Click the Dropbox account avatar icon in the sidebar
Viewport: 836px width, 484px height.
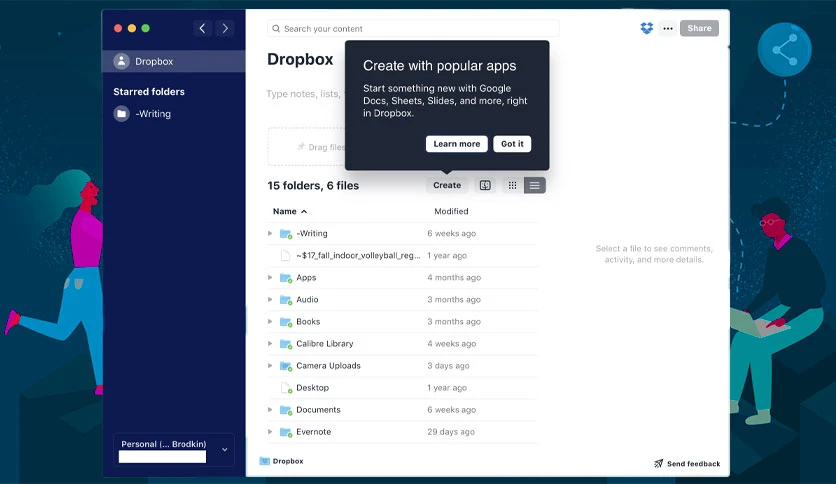click(x=122, y=61)
